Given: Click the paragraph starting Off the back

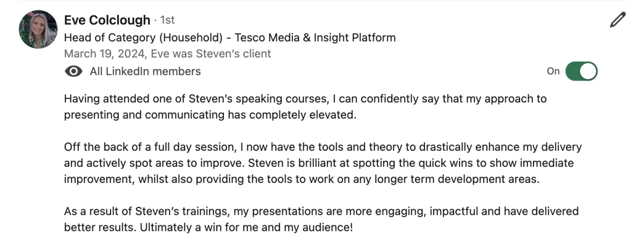Looking at the screenshot, I should pyautogui.click(x=323, y=163).
